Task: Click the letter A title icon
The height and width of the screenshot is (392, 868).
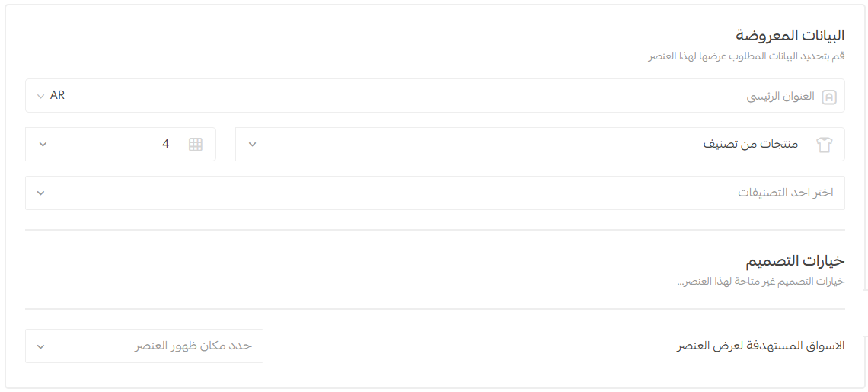Action: (829, 97)
